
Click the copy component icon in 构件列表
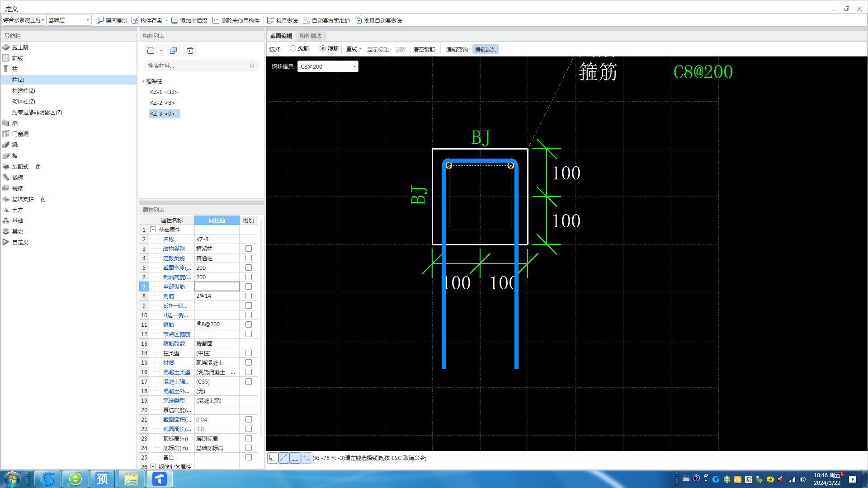pos(173,50)
